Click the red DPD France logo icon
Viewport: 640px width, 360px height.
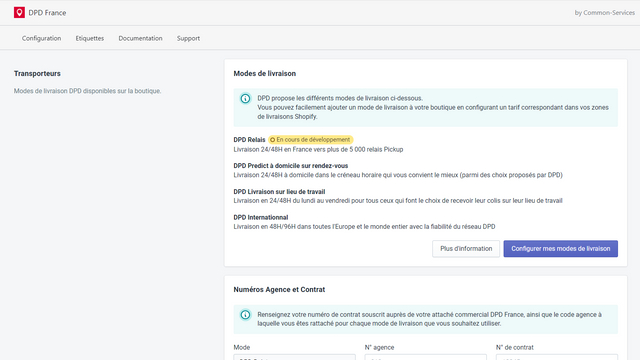[19, 13]
